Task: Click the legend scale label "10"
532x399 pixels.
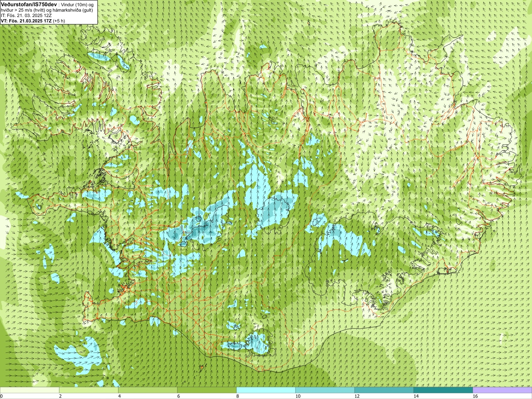Action: coord(298,396)
